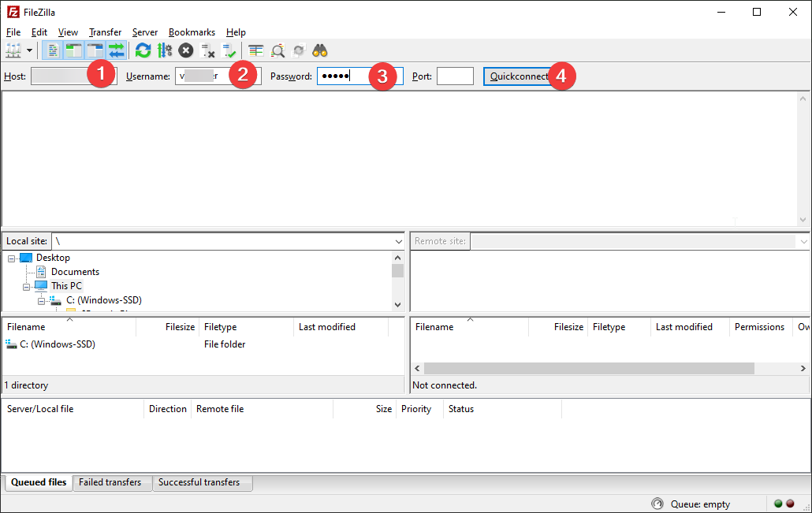The height and width of the screenshot is (513, 812).
Task: Reconnect to the last used server
Action: 229,50
